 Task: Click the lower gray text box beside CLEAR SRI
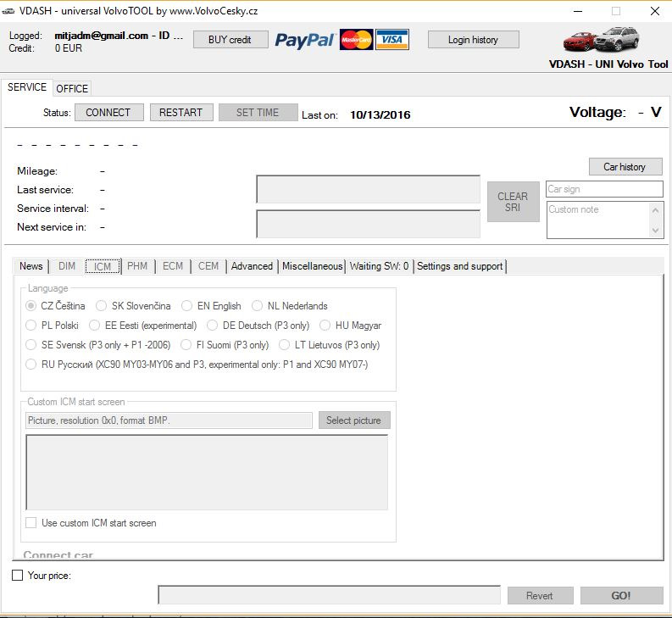click(368, 224)
